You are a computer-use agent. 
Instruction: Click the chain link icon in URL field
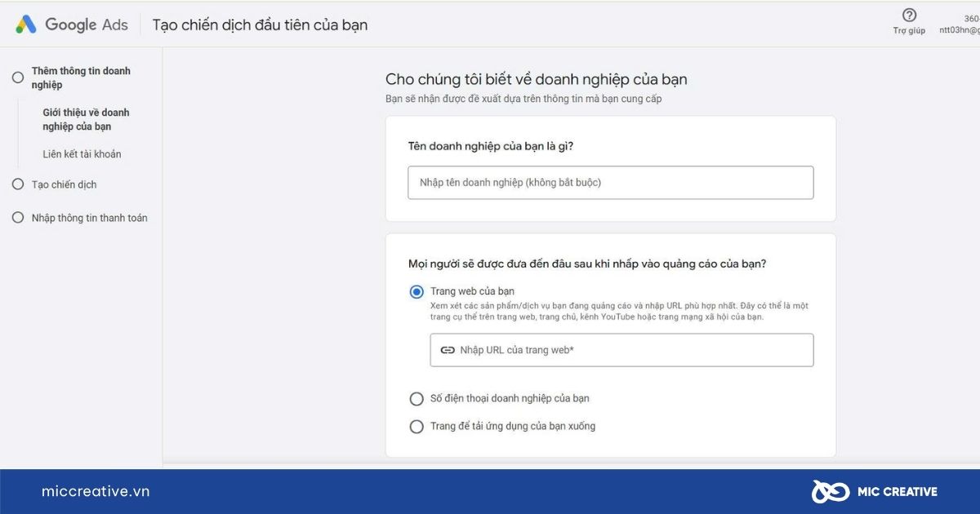click(x=448, y=350)
